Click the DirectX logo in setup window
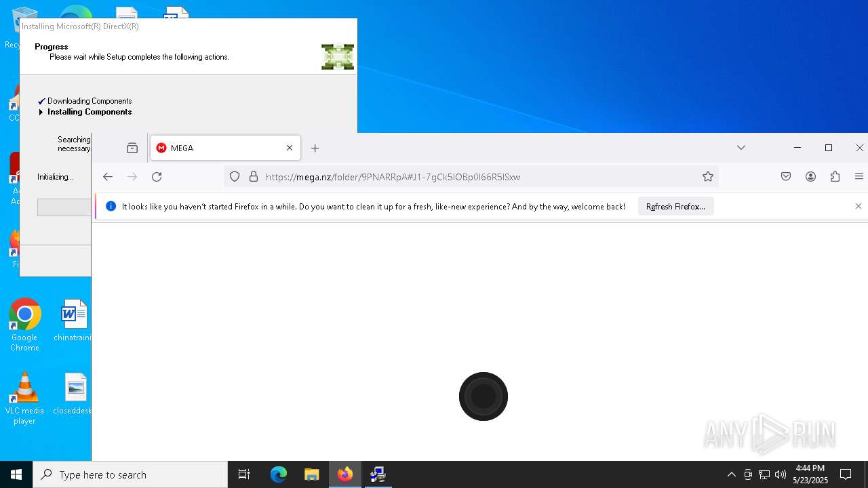868x488 pixels. (338, 57)
